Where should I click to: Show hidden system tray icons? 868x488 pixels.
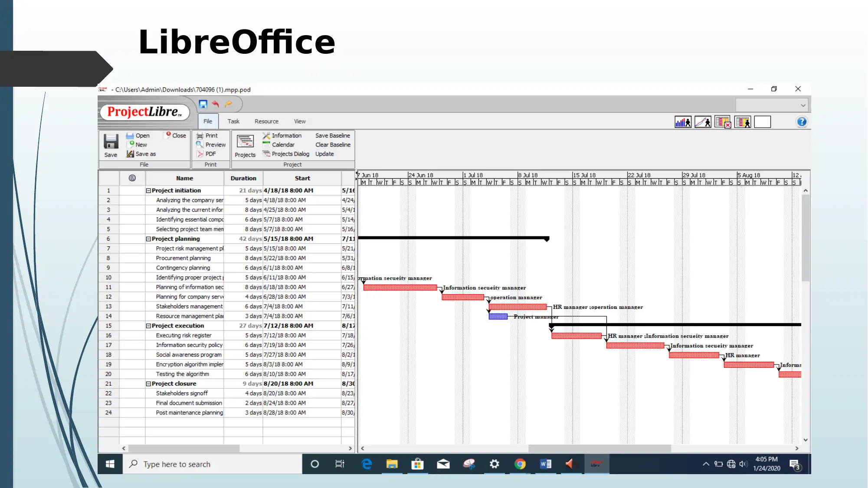(706, 464)
